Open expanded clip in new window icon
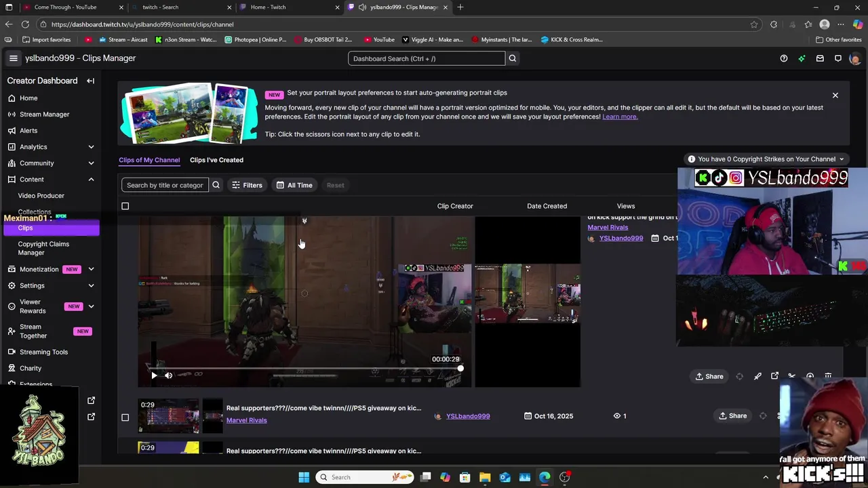This screenshot has width=868, height=488. 774,376
